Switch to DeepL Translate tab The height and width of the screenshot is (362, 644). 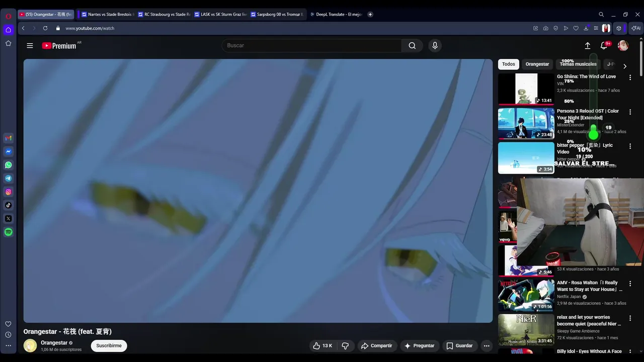click(x=336, y=15)
